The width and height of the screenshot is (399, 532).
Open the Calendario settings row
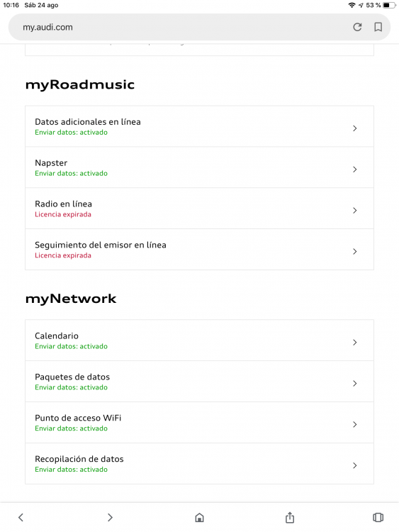(199, 340)
